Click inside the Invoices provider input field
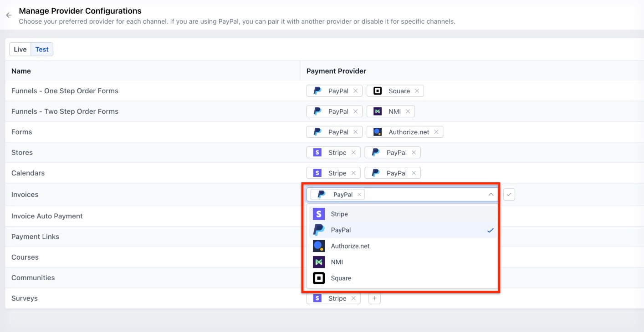The width and height of the screenshot is (644, 332). [x=424, y=195]
